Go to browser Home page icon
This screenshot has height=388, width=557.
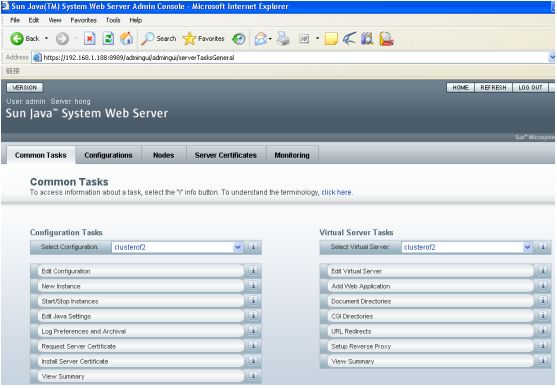[x=126, y=38]
